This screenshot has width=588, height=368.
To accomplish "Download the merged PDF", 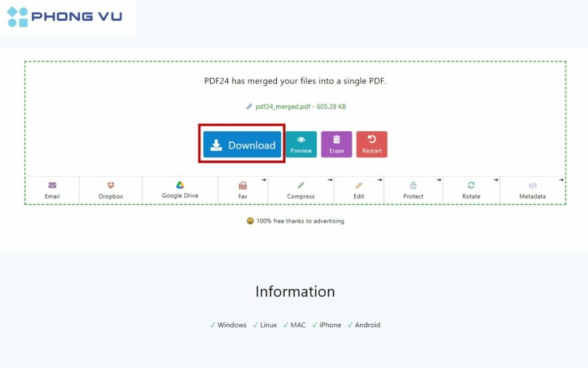I will click(242, 145).
